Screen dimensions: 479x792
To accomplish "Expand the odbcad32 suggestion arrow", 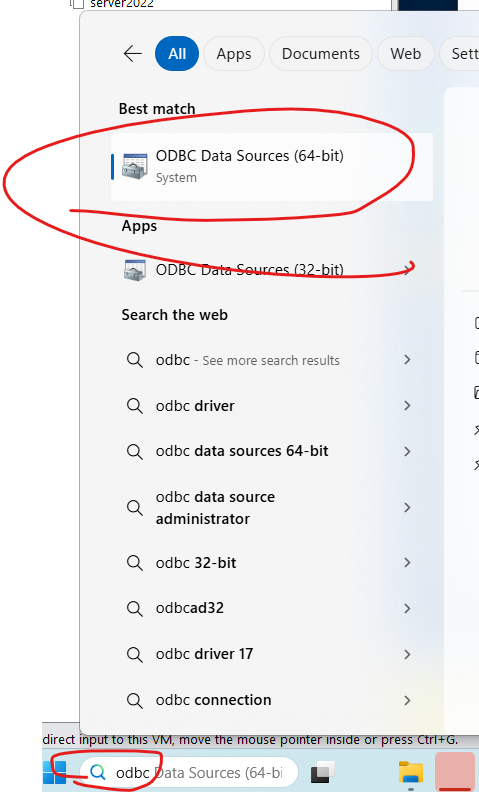I will (x=407, y=608).
